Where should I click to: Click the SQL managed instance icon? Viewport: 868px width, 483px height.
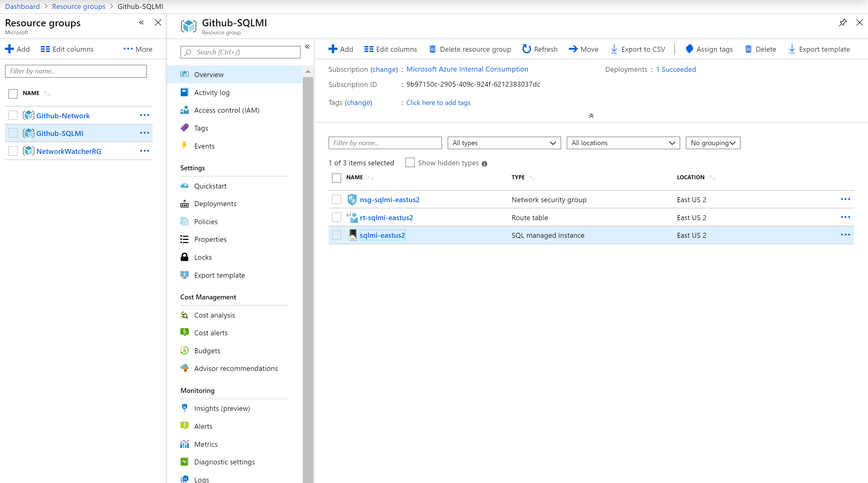(352, 235)
